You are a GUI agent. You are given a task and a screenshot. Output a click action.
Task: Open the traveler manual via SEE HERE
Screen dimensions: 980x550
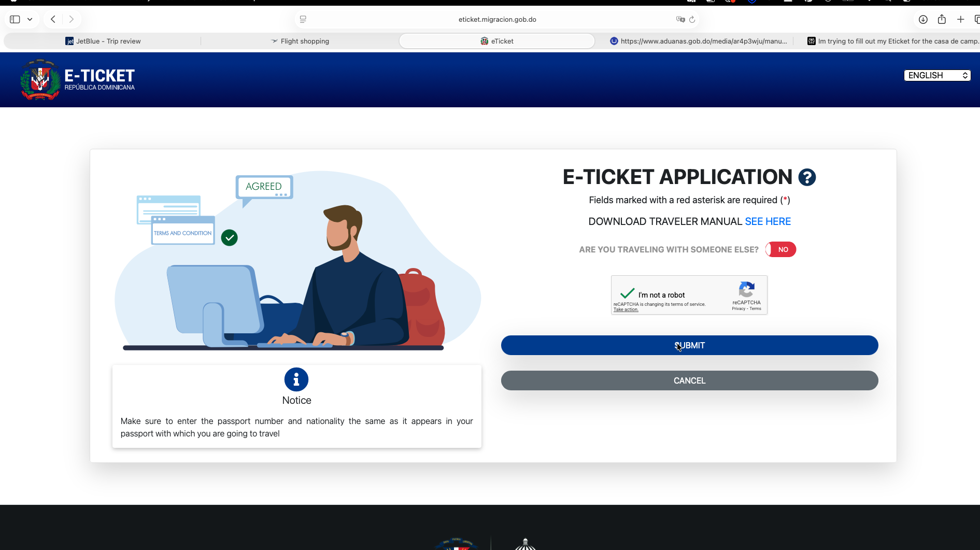[768, 221]
